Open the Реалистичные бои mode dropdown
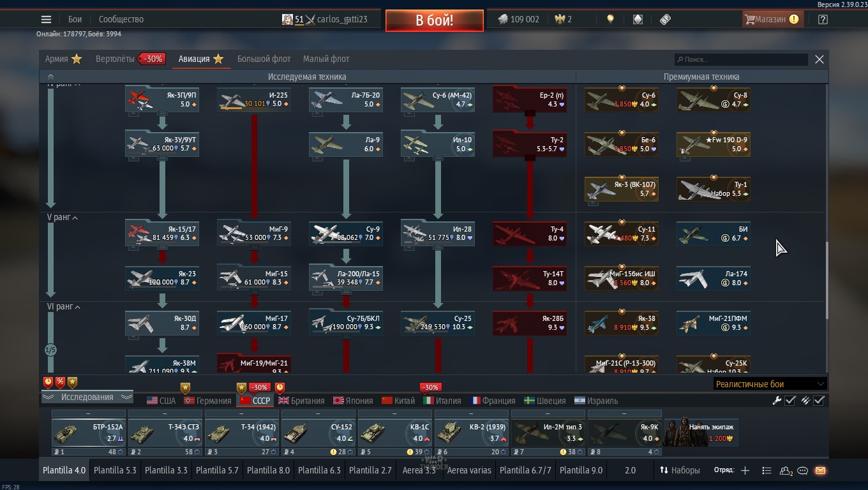 tap(770, 384)
